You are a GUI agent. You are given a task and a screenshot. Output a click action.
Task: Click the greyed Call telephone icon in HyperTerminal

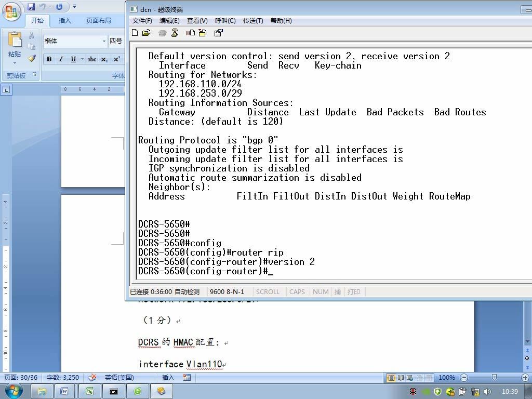(x=163, y=33)
